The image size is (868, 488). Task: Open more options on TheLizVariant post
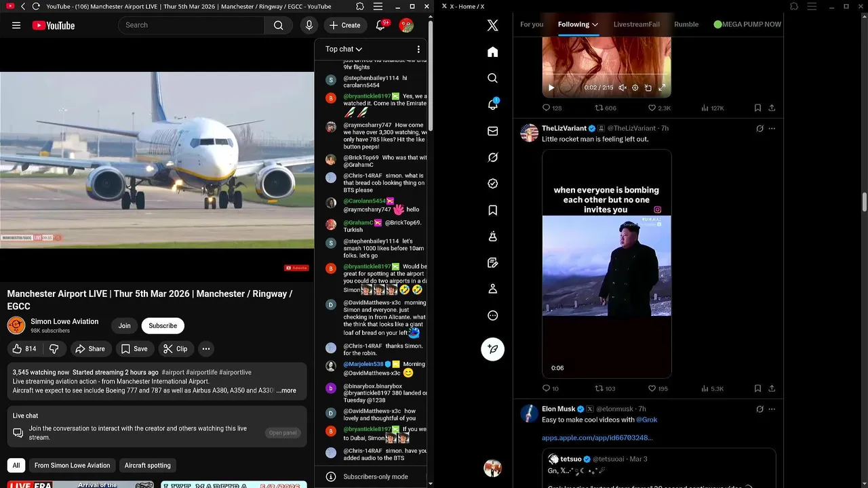772,128
